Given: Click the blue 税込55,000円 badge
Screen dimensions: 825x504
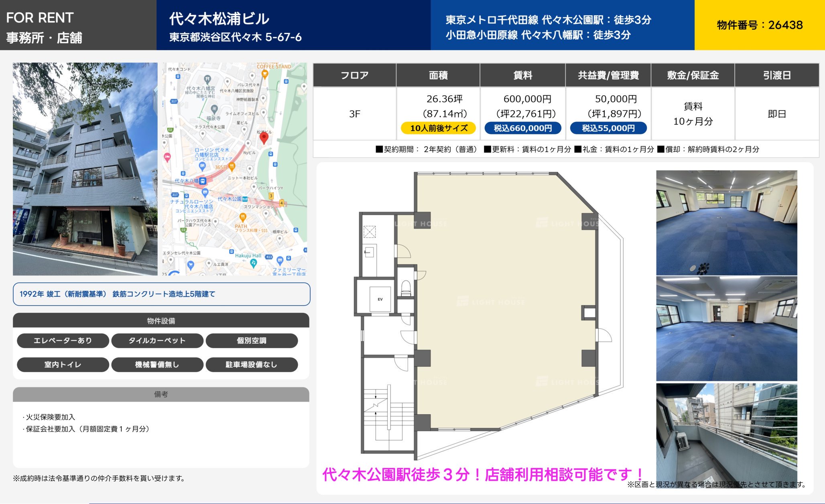Looking at the screenshot, I should (608, 128).
